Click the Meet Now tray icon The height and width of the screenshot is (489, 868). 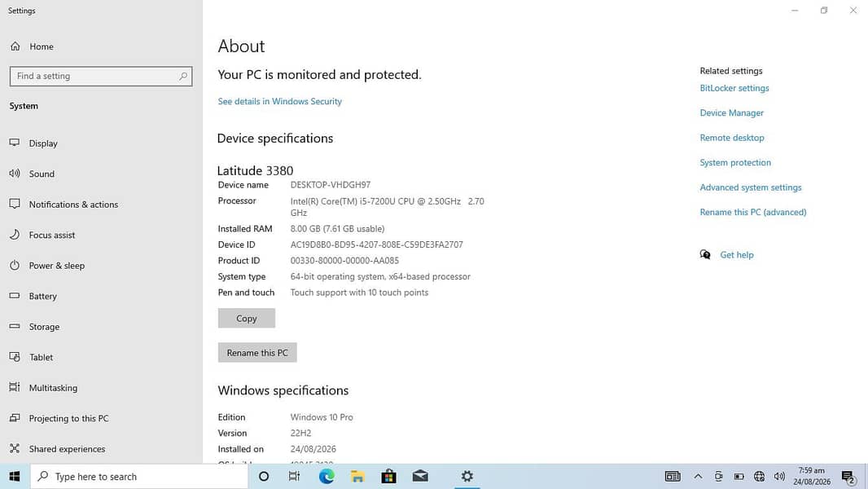(x=718, y=476)
